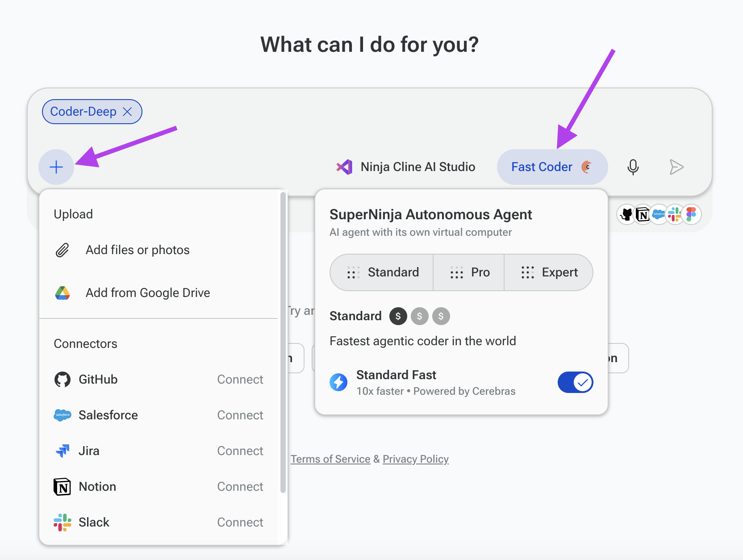This screenshot has height=560, width=743.
Task: Click the Google Drive logo icon
Action: 63,293
